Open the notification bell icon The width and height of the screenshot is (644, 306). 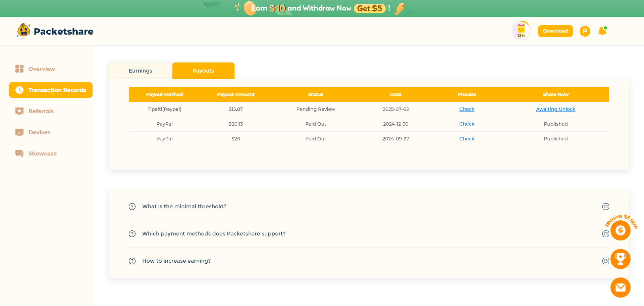pyautogui.click(x=602, y=31)
